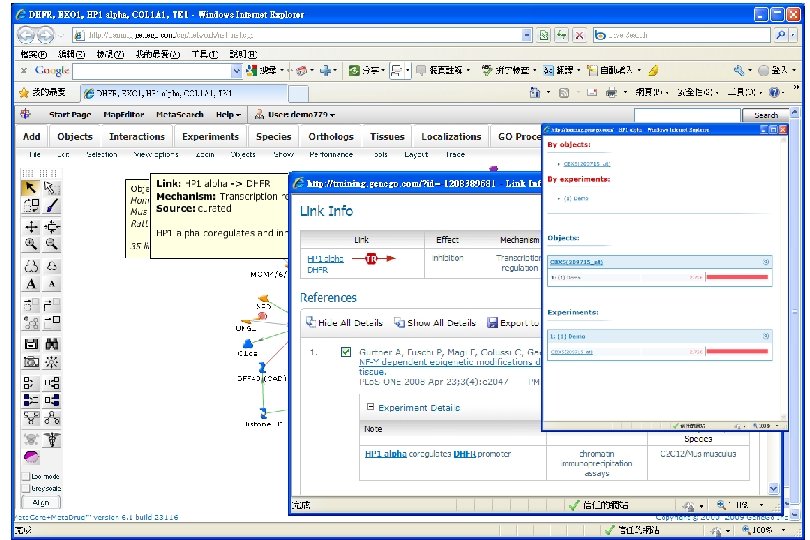Click the purple sphere icon
The image size is (810, 540).
31,457
